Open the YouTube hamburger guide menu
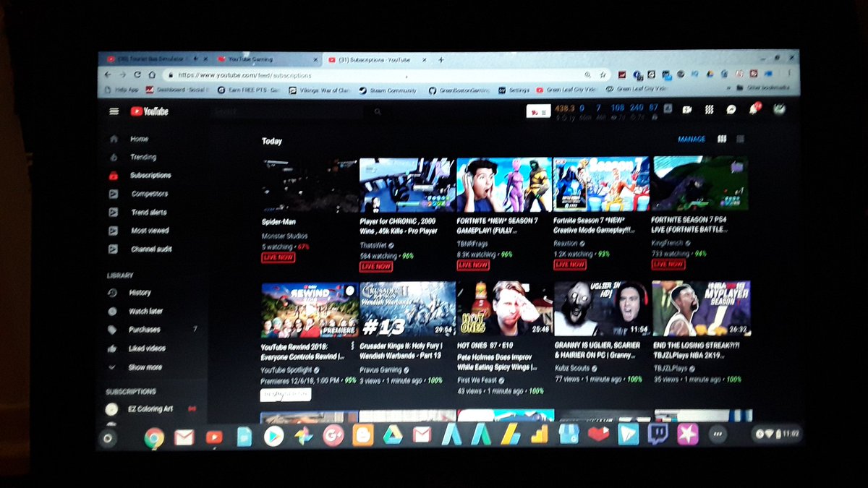The width and height of the screenshot is (868, 488). coord(114,111)
